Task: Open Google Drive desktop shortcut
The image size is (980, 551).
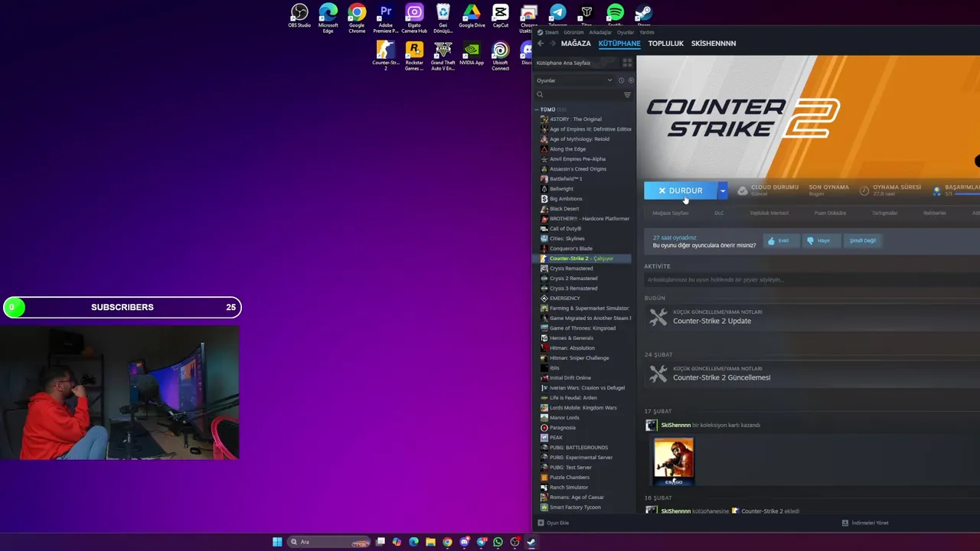Action: point(472,16)
